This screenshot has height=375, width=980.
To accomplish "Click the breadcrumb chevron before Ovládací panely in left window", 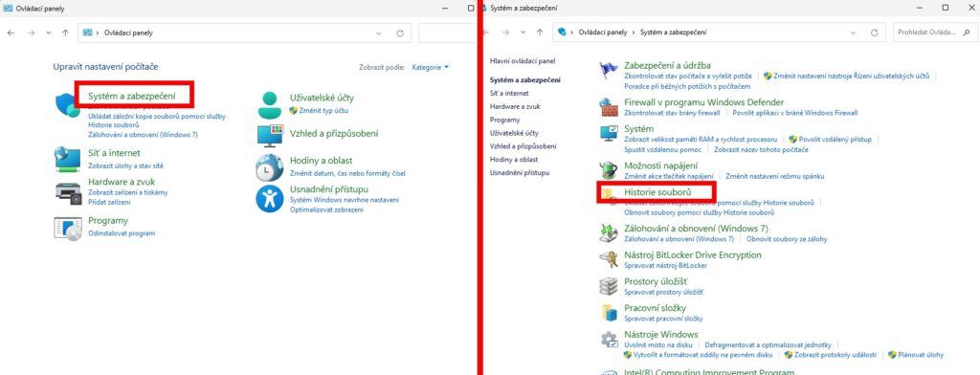I will coord(99,33).
